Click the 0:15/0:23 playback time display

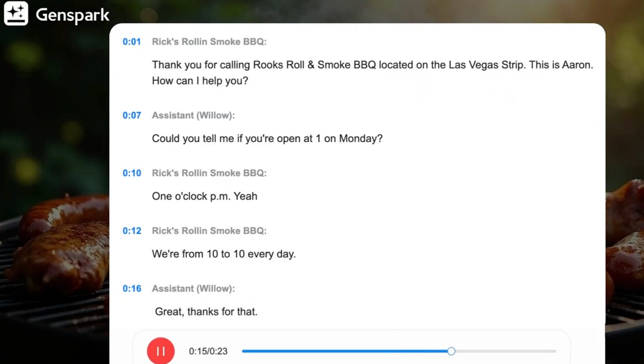click(x=208, y=352)
